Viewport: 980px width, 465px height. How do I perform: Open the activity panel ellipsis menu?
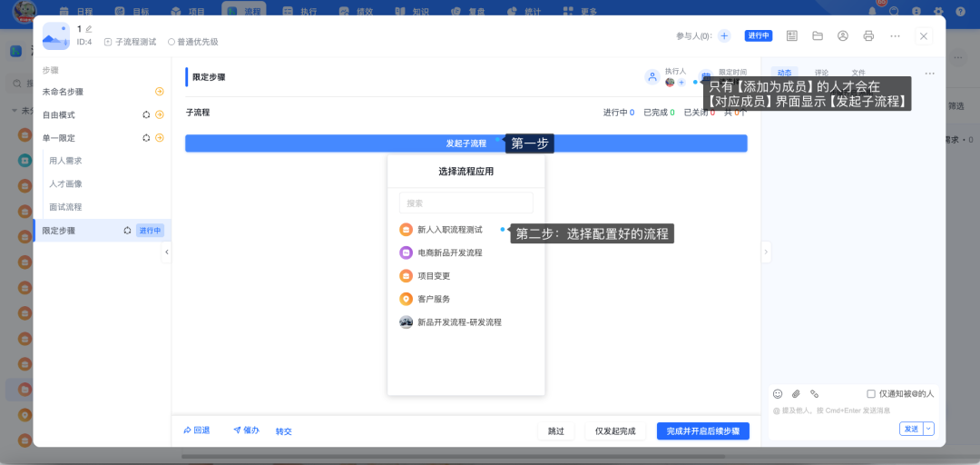pyautogui.click(x=929, y=74)
